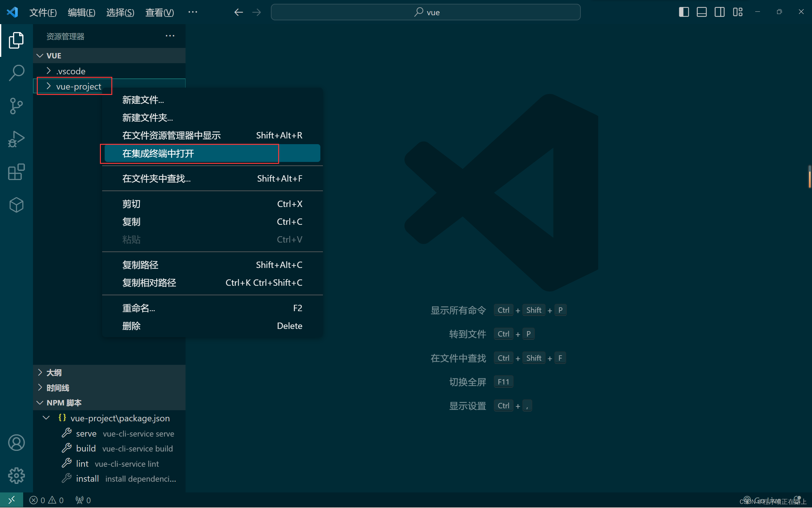Open the title bar overflow menu ellipsis
The height and width of the screenshot is (508, 812).
pyautogui.click(x=193, y=12)
